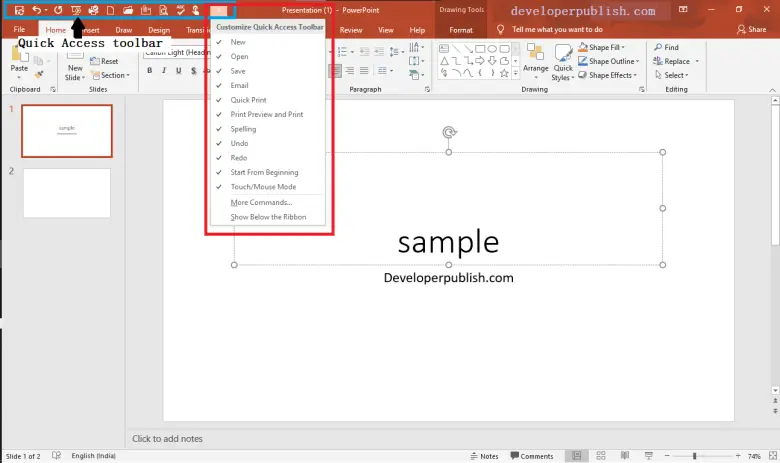The image size is (780, 463).
Task: Expand the shapes gallery More arrow
Action: click(515, 73)
